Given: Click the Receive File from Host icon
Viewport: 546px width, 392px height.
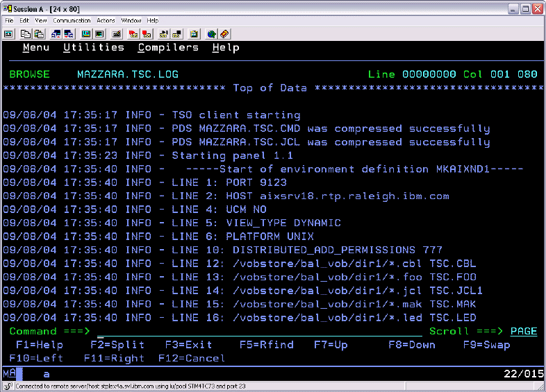Looking at the screenshot, I should 69,34.
